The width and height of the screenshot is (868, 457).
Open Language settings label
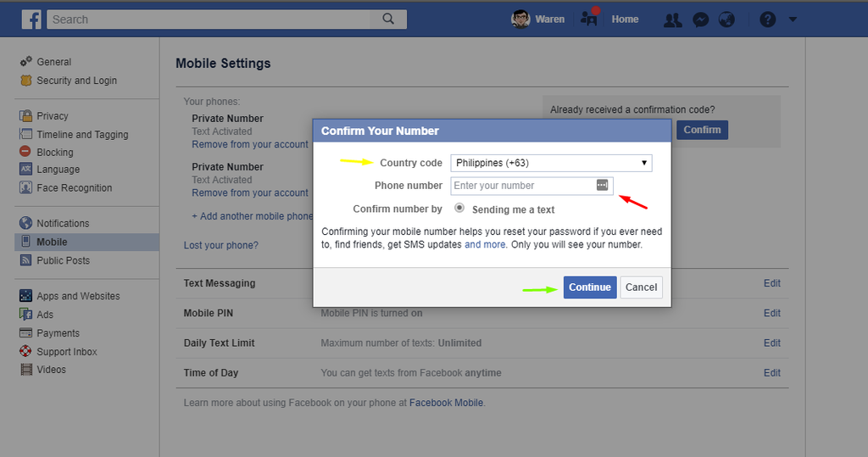[58, 170]
